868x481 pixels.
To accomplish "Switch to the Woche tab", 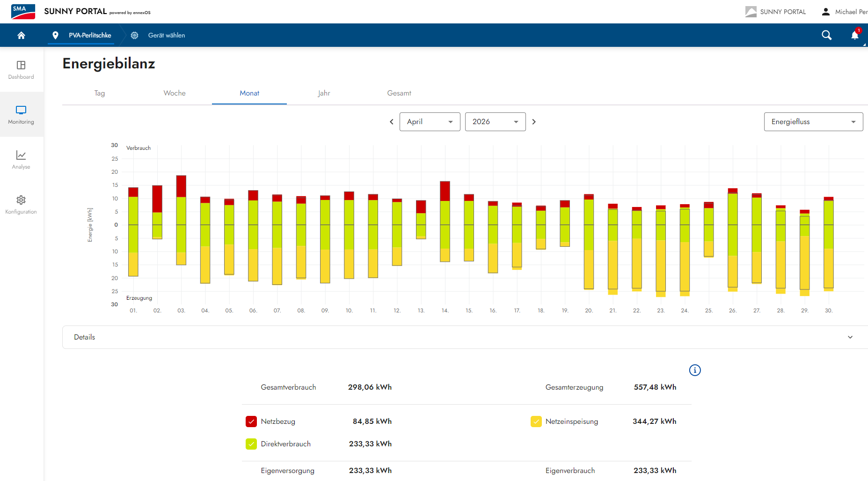I will [175, 93].
